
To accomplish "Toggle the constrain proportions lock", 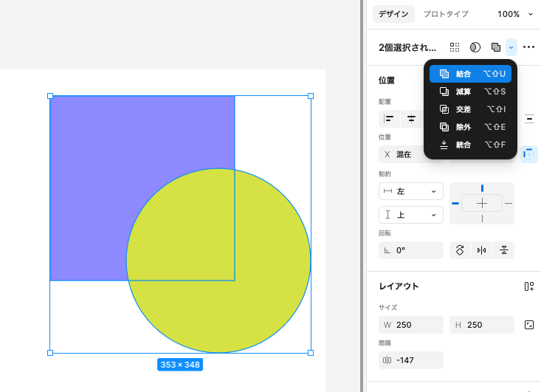I will click(528, 325).
